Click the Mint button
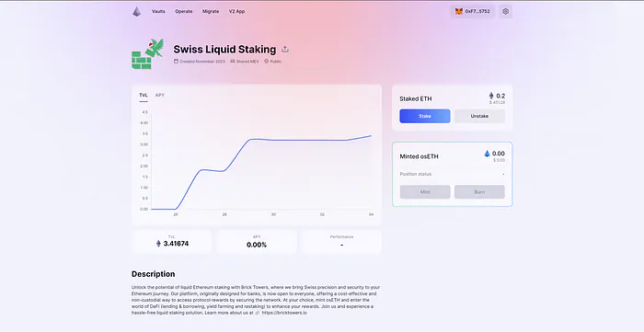The width and height of the screenshot is (644, 332). (x=425, y=191)
